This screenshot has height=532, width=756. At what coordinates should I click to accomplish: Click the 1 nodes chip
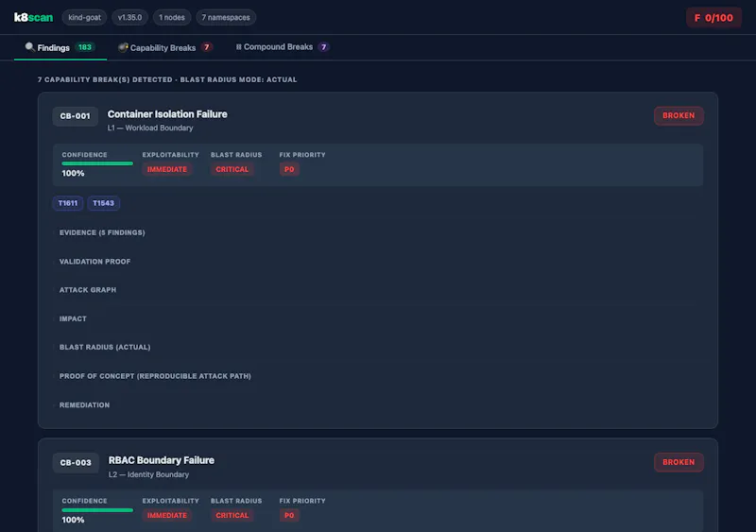pyautogui.click(x=172, y=17)
